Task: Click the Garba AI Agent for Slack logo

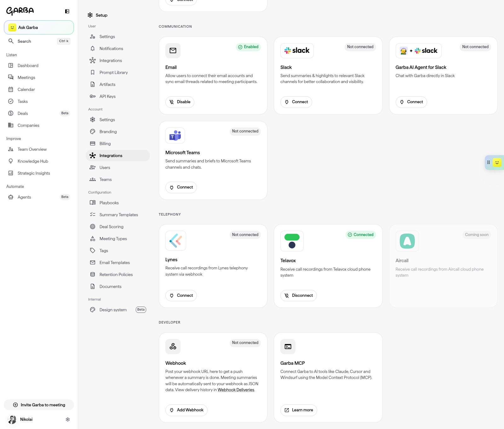Action: [x=419, y=51]
